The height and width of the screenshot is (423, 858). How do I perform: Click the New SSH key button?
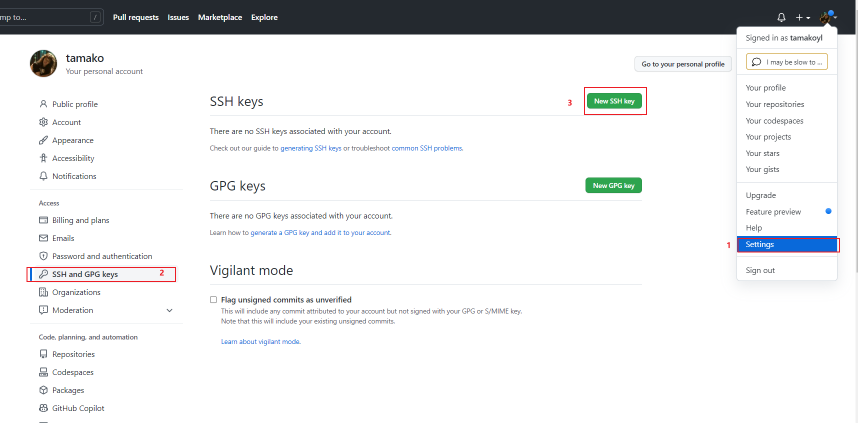[x=614, y=101]
